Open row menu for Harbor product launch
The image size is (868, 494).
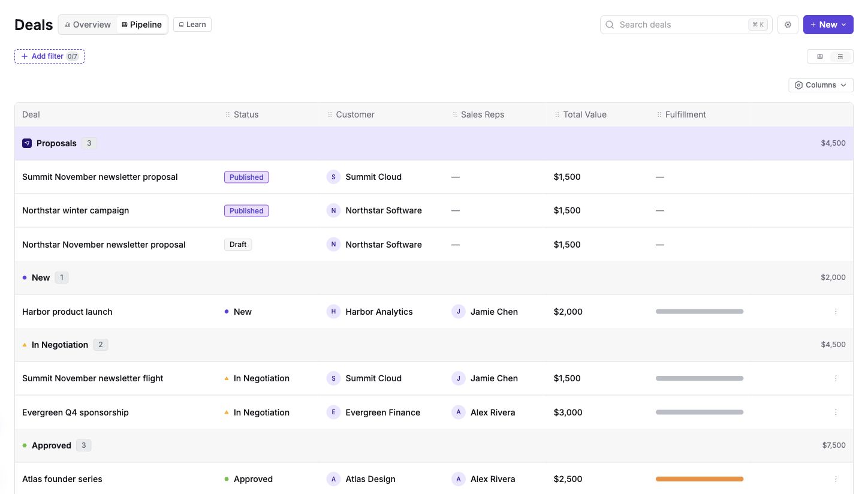(x=836, y=312)
